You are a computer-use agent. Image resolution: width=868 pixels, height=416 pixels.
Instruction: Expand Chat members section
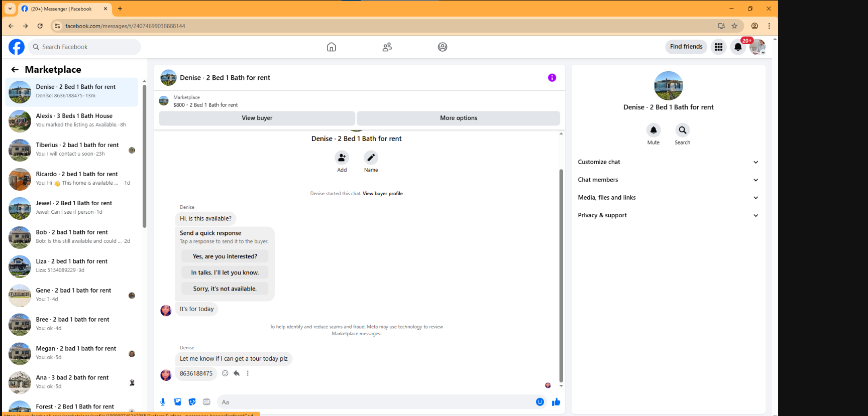click(668, 180)
